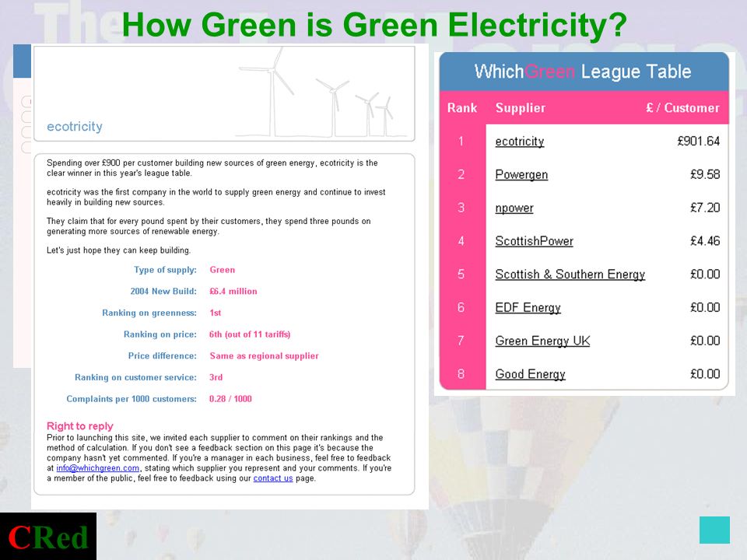Click the '1st' greenness ranking value

216,313
